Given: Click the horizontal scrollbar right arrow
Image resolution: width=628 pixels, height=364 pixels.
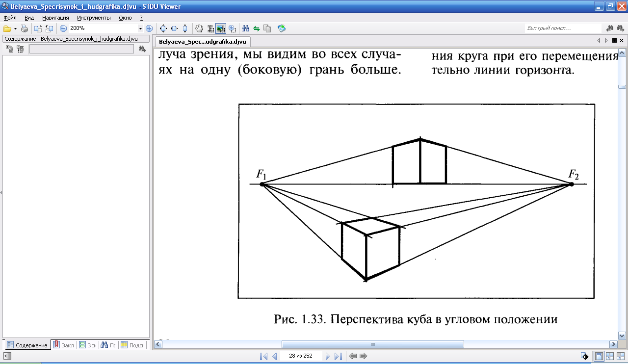Looking at the screenshot, I should [612, 344].
